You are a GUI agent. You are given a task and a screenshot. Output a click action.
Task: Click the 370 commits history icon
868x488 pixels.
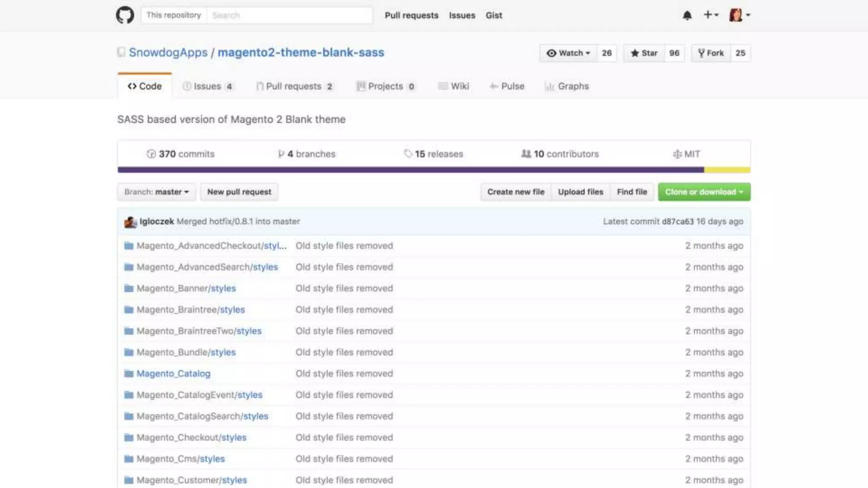point(151,154)
